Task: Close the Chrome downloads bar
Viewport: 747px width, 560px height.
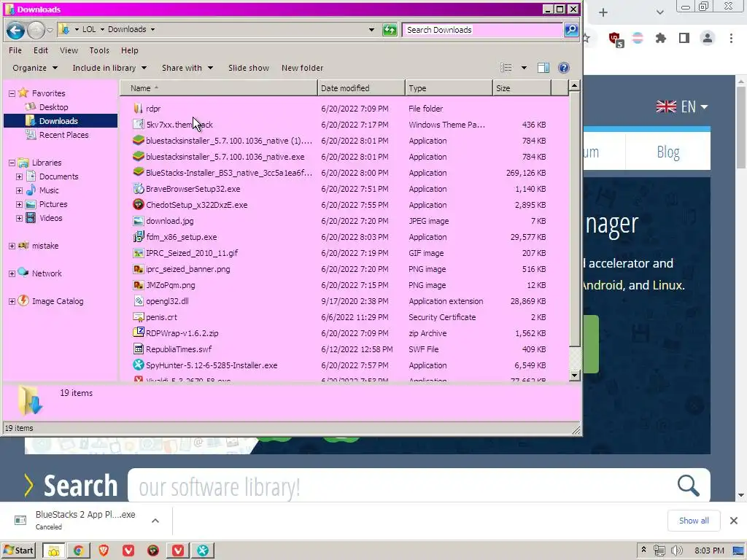Action: (734, 521)
